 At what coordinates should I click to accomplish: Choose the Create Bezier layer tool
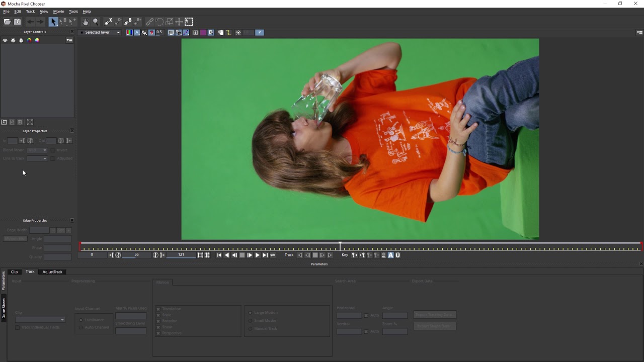coord(128,22)
